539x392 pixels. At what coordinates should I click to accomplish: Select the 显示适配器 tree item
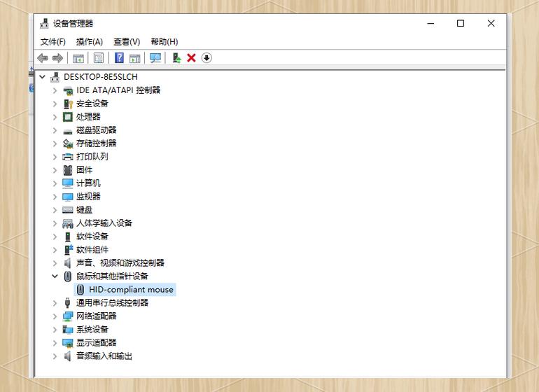point(97,343)
